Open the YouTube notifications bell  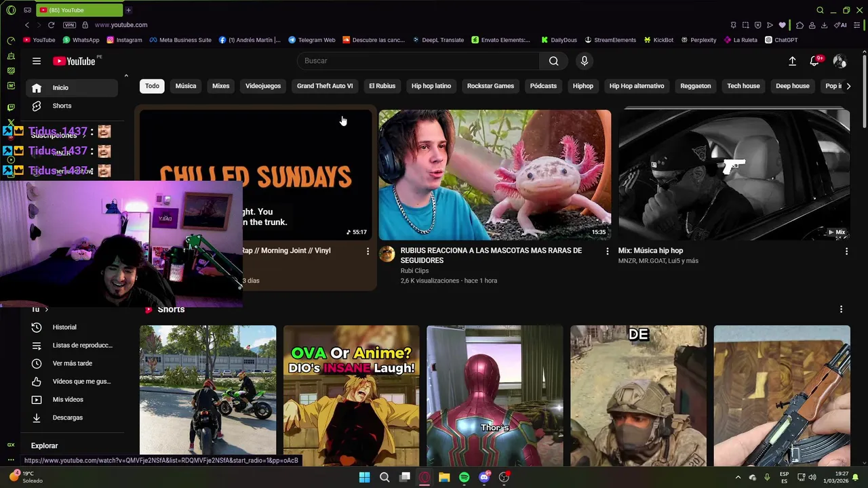pyautogui.click(x=815, y=61)
